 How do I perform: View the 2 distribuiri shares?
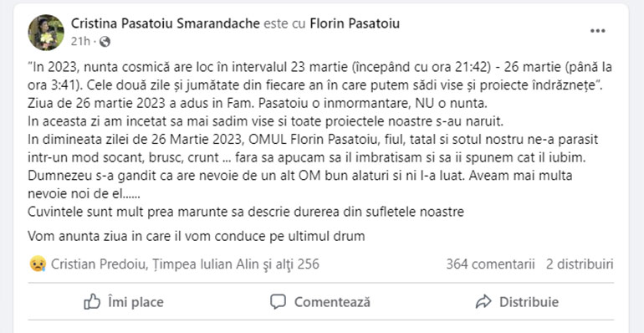(580, 264)
